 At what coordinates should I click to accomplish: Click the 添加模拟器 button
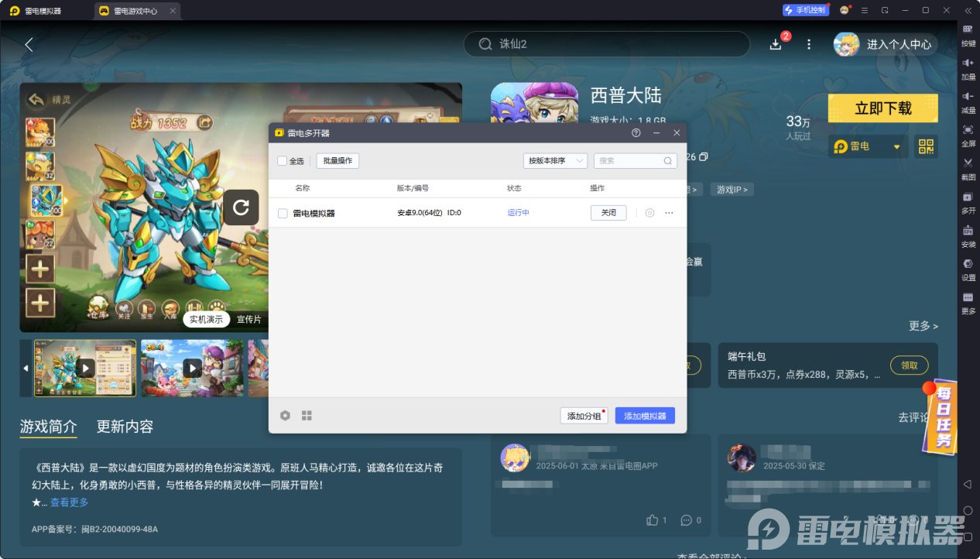(x=646, y=416)
